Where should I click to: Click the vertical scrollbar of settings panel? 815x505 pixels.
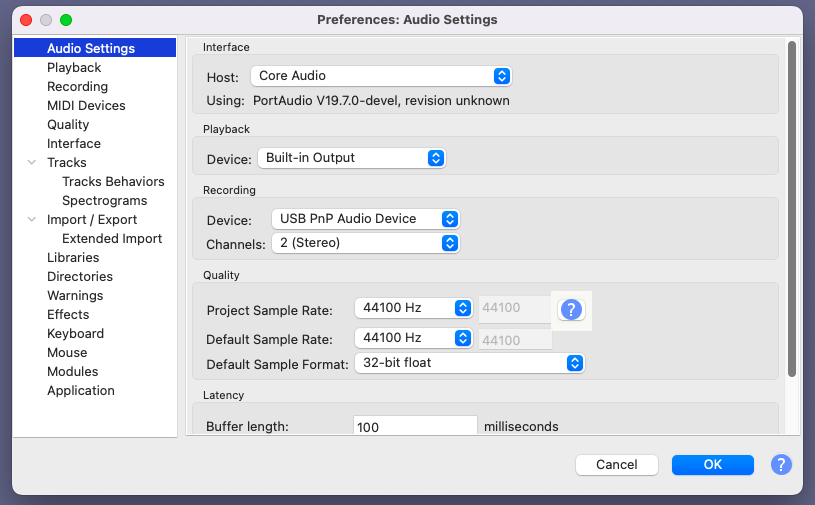coord(792,210)
